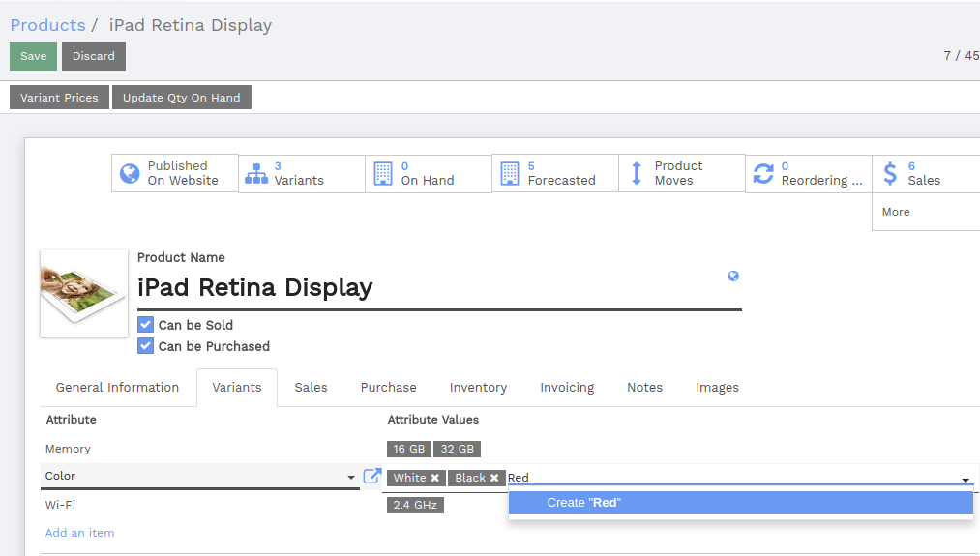The height and width of the screenshot is (556, 980).
Task: Open Variant Prices
Action: click(59, 98)
